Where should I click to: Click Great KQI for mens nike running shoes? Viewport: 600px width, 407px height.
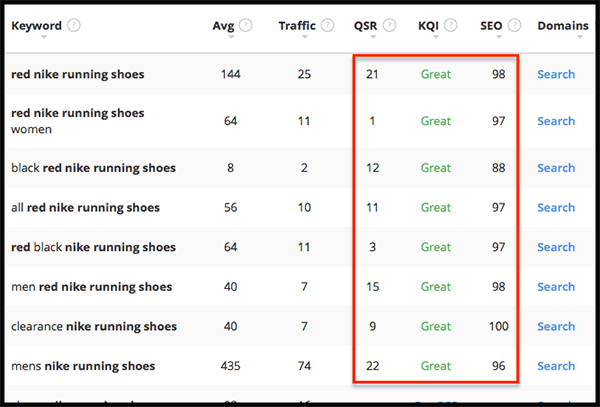coord(436,366)
